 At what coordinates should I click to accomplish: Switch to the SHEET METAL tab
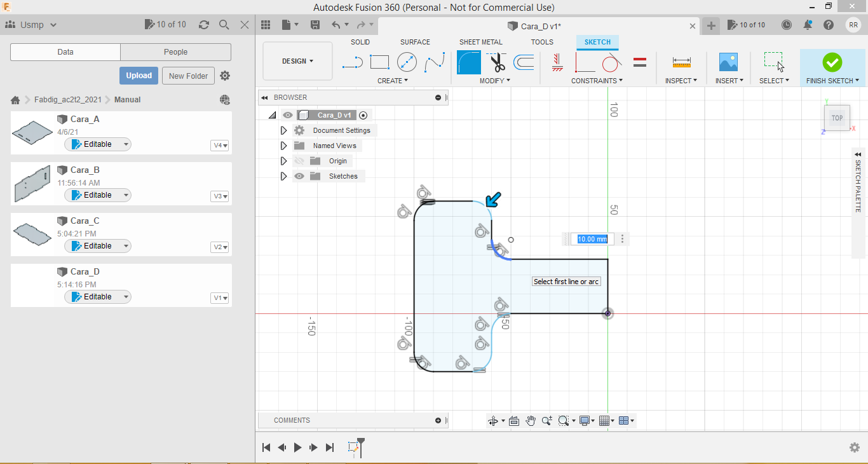coord(480,42)
